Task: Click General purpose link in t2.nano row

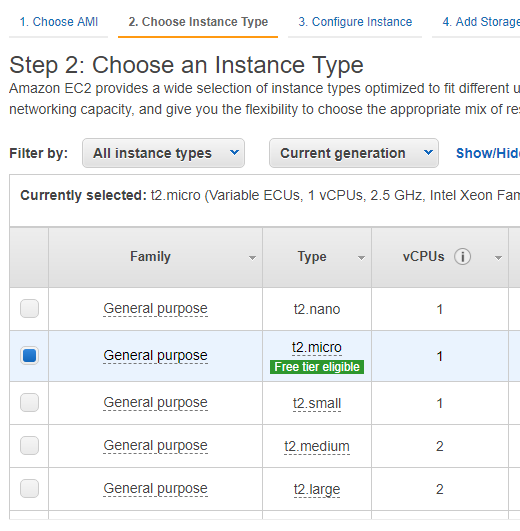Action: point(155,309)
